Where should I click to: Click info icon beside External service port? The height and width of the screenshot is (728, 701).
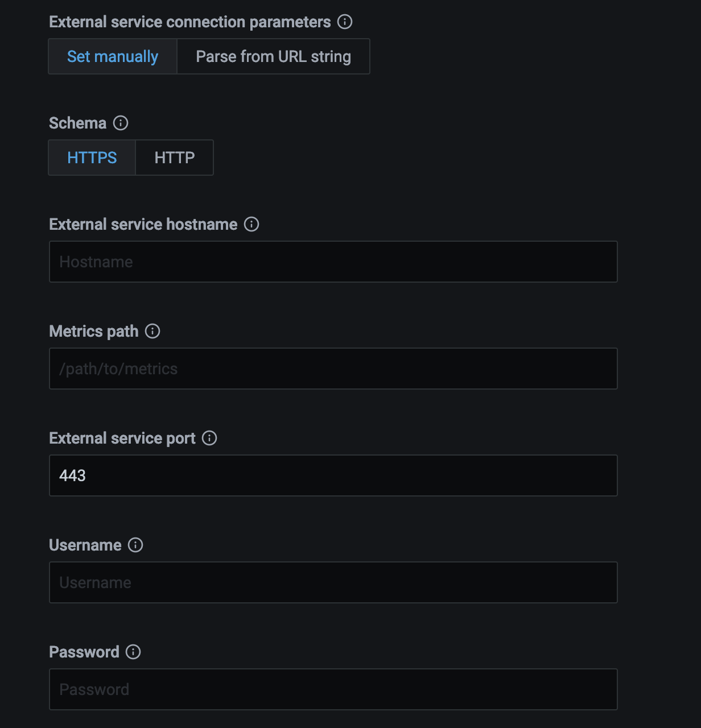tap(209, 438)
